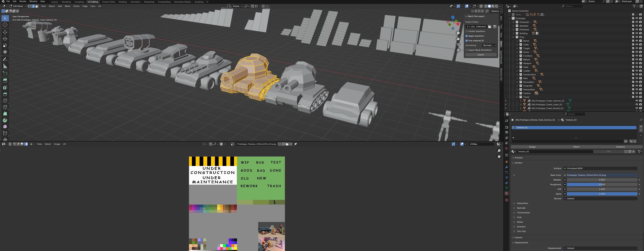Select the Measure tool
The height and width of the screenshot is (251, 644).
click(5, 66)
